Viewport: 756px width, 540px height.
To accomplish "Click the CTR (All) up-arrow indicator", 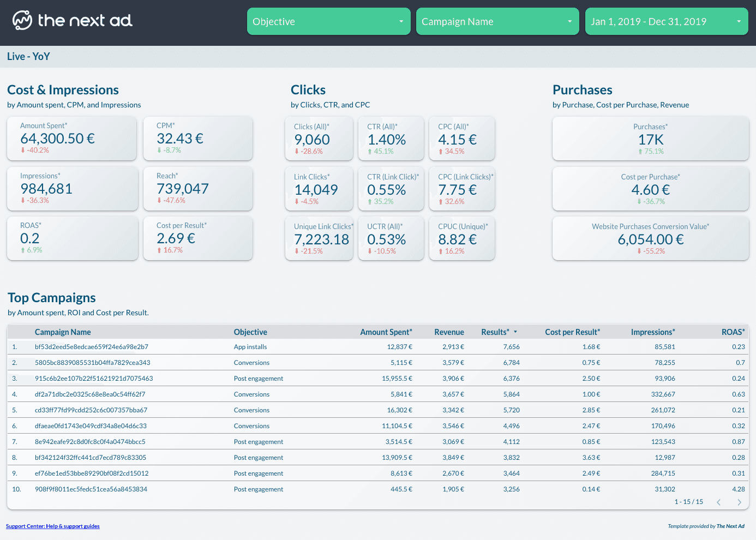I will (370, 152).
